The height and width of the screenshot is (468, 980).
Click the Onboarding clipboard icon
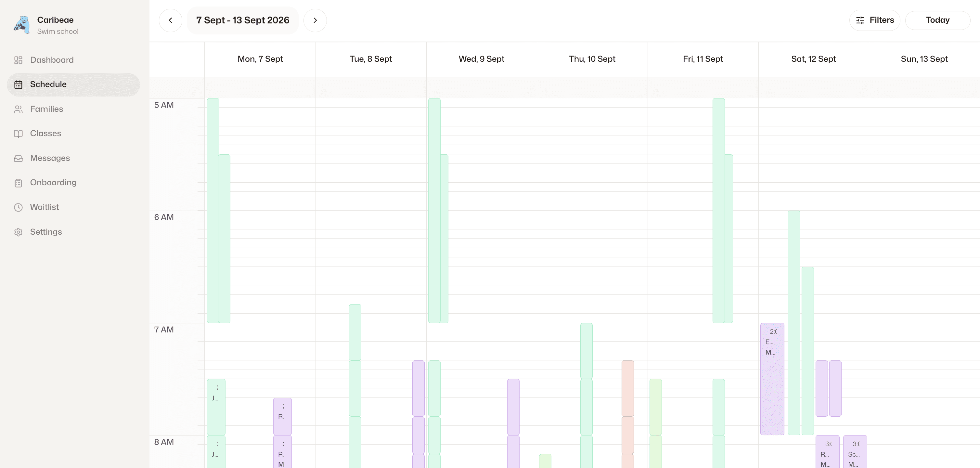pyautogui.click(x=18, y=183)
